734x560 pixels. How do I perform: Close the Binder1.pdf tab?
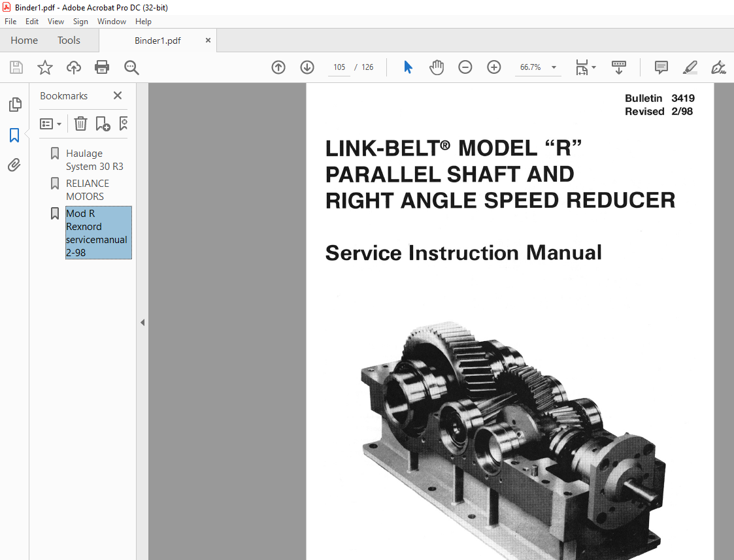pyautogui.click(x=208, y=41)
